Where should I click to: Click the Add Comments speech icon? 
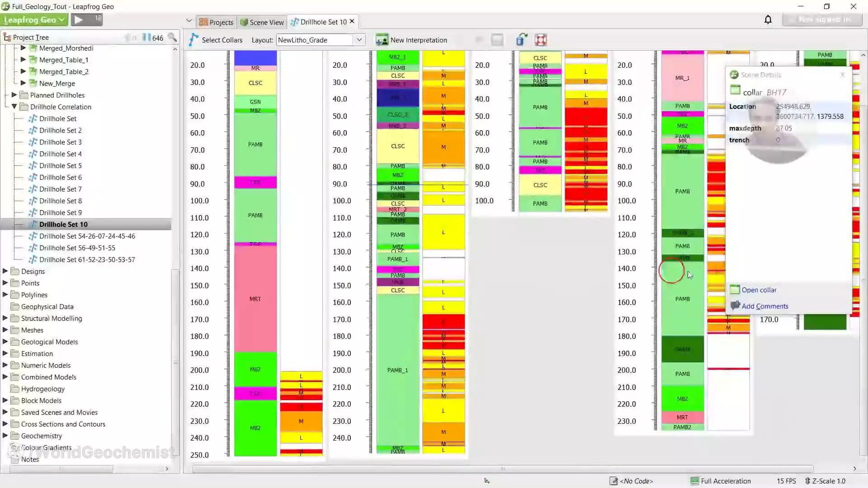(735, 305)
